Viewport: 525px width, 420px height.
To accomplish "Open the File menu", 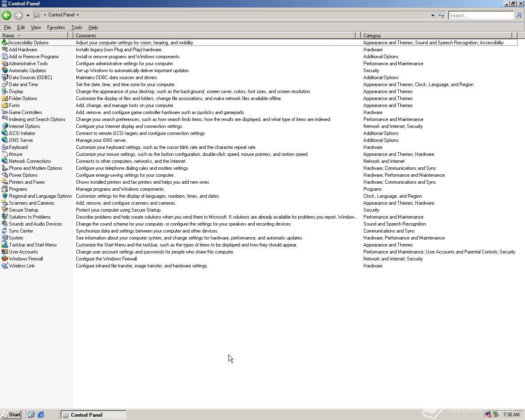I will [7, 27].
